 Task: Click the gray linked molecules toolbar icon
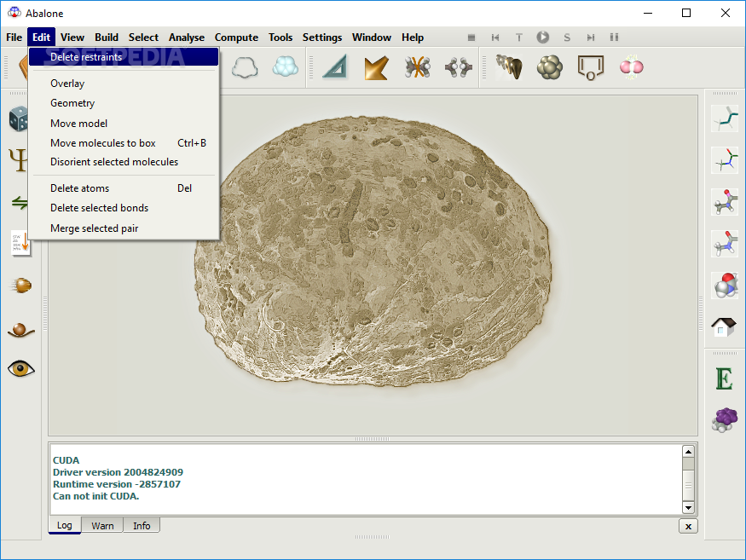point(458,67)
